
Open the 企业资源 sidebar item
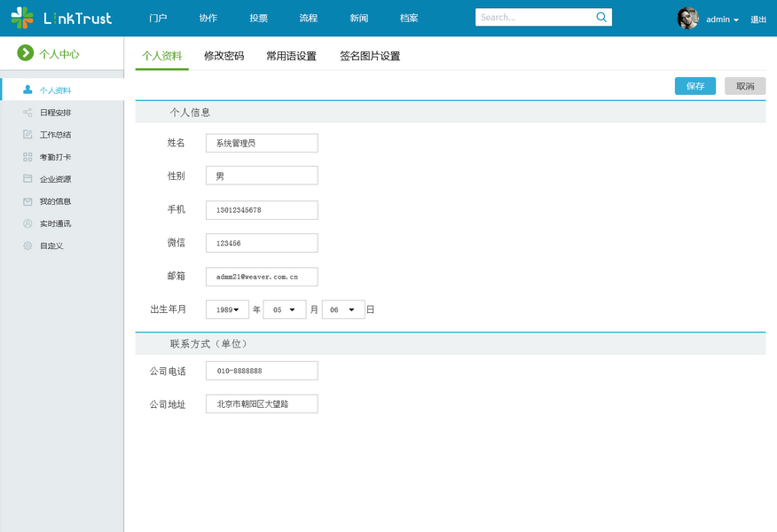tap(62, 179)
